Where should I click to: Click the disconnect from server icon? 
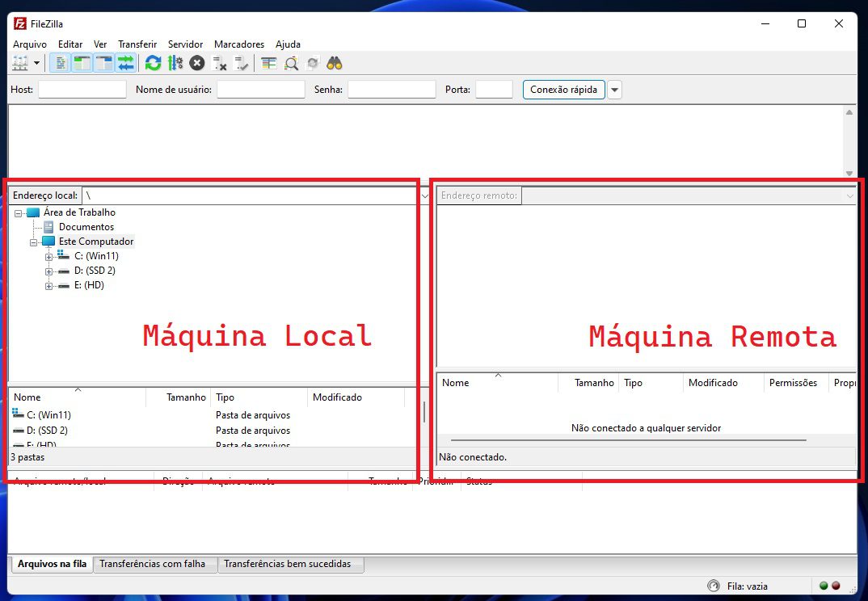tap(219, 64)
